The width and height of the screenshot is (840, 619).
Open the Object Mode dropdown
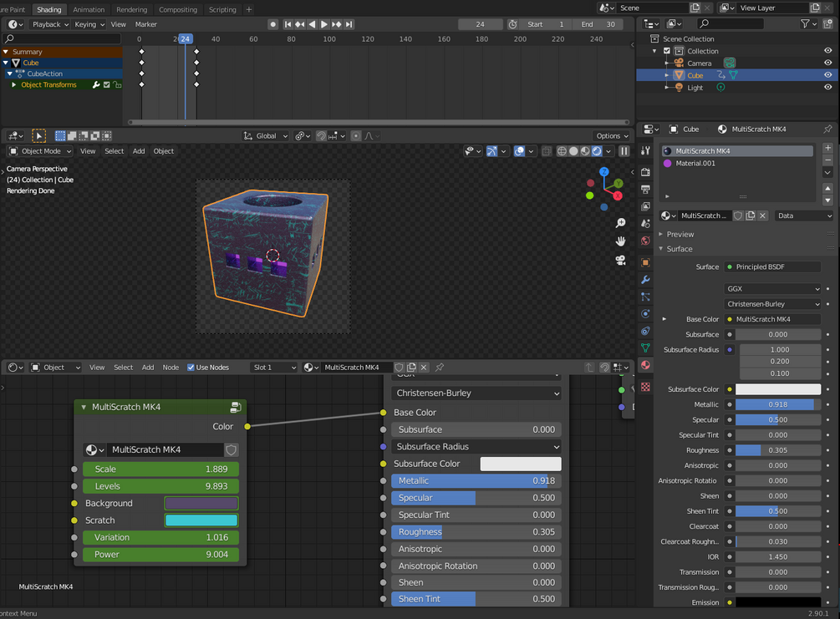click(x=41, y=151)
